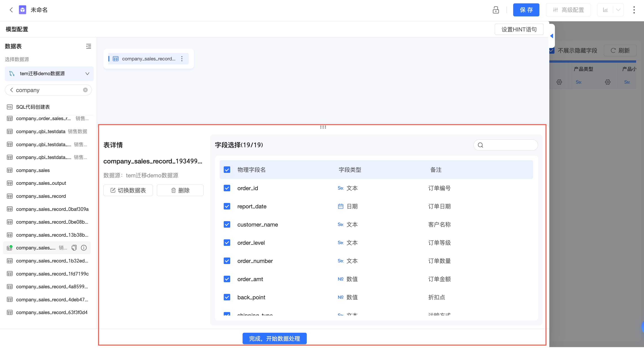The width and height of the screenshot is (644, 348).
Task: Click the 完成，开始数据处理 button
Action: pyautogui.click(x=274, y=338)
